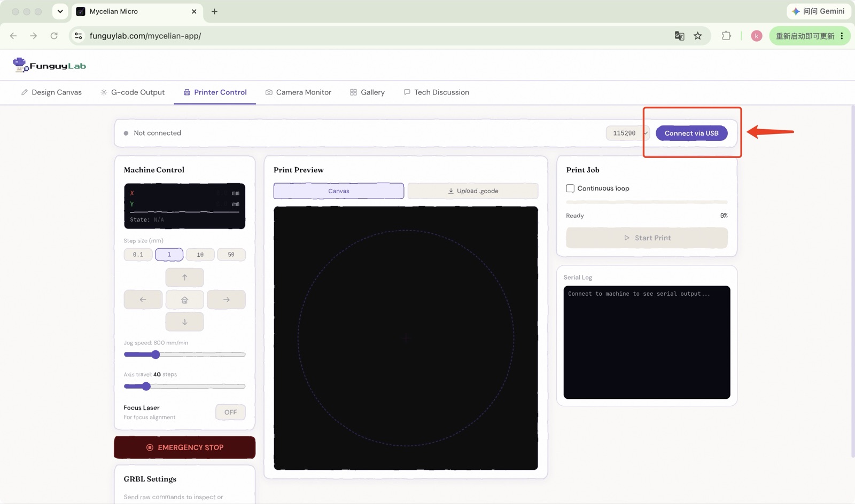Reload the page

point(54,36)
